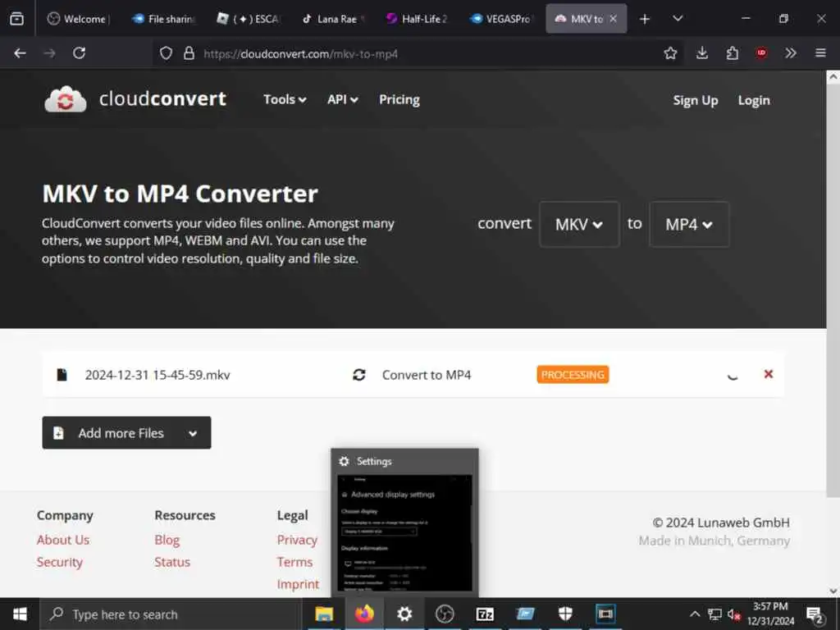Screen dimensions: 840x630
Task: Open the MKV source format dropdown
Action: (x=579, y=224)
